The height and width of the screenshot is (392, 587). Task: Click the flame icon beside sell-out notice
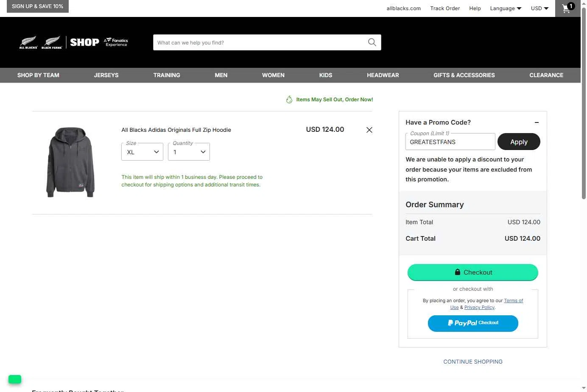click(289, 100)
